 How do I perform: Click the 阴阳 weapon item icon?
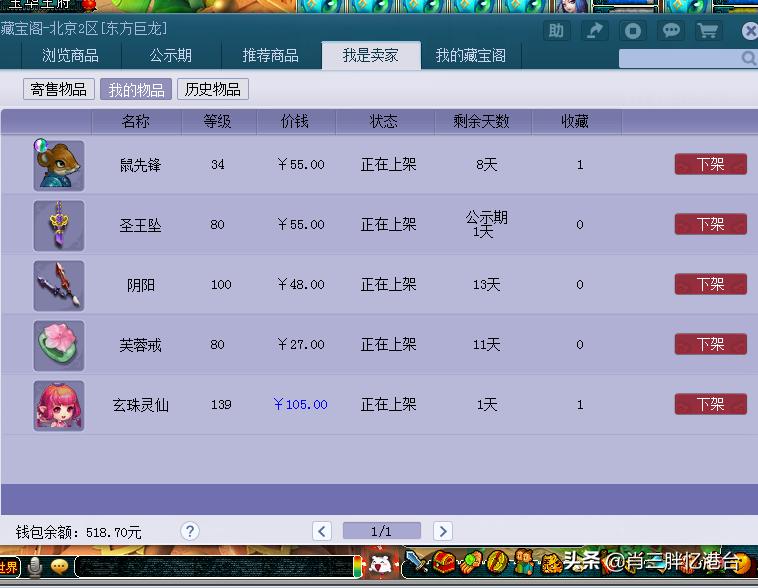coord(58,286)
